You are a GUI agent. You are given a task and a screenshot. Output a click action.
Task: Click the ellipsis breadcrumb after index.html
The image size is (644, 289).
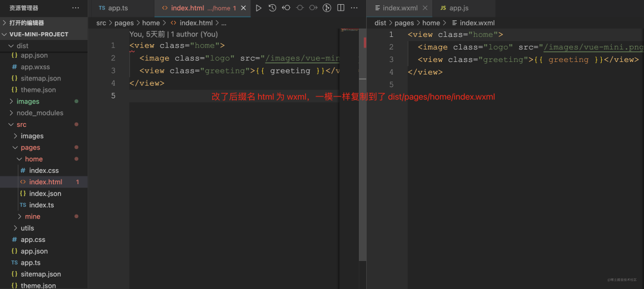click(x=224, y=23)
